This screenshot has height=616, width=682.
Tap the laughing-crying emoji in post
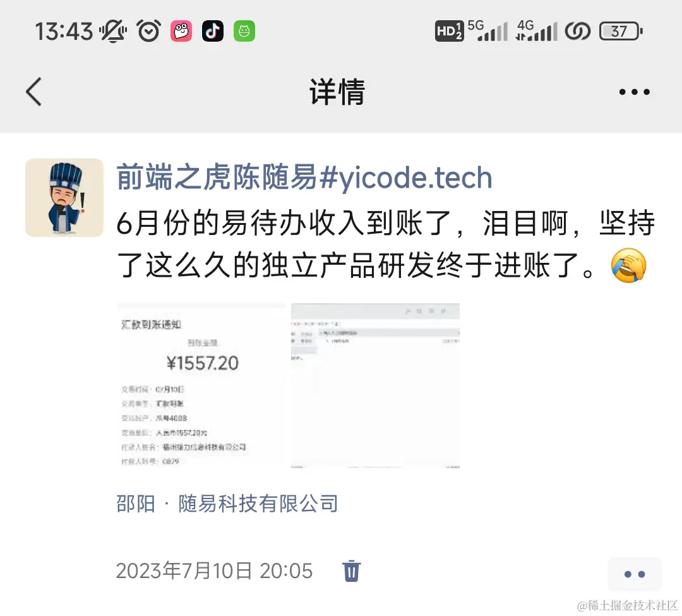(628, 266)
